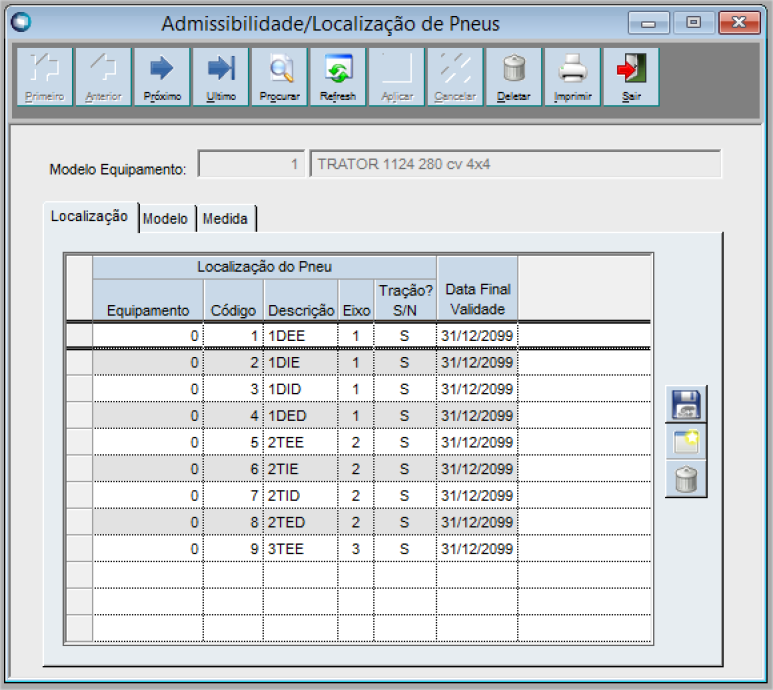Click the Tração S value in 1DID row

405,389
